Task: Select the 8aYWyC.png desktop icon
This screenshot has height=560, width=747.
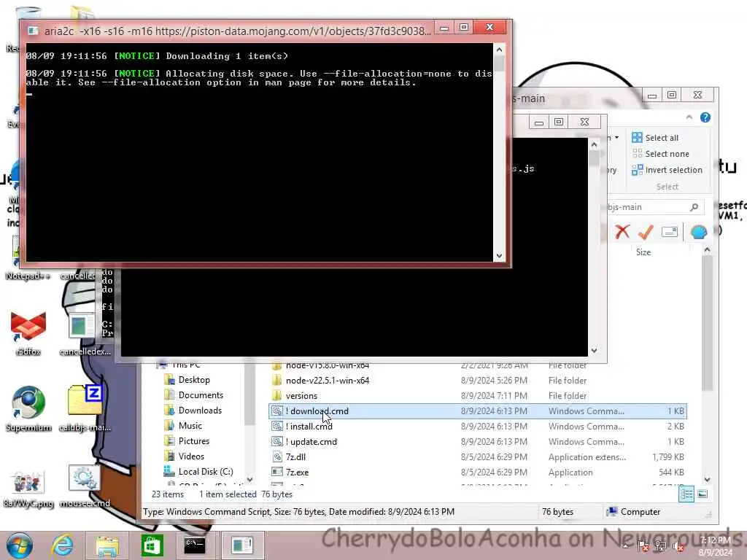Action: pos(28,488)
